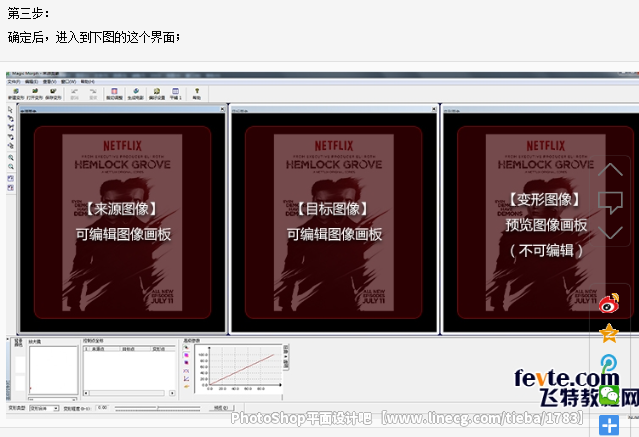This screenshot has width=639, height=437.
Task: Click the greyed redo arrow in toolbar
Action: [93, 94]
